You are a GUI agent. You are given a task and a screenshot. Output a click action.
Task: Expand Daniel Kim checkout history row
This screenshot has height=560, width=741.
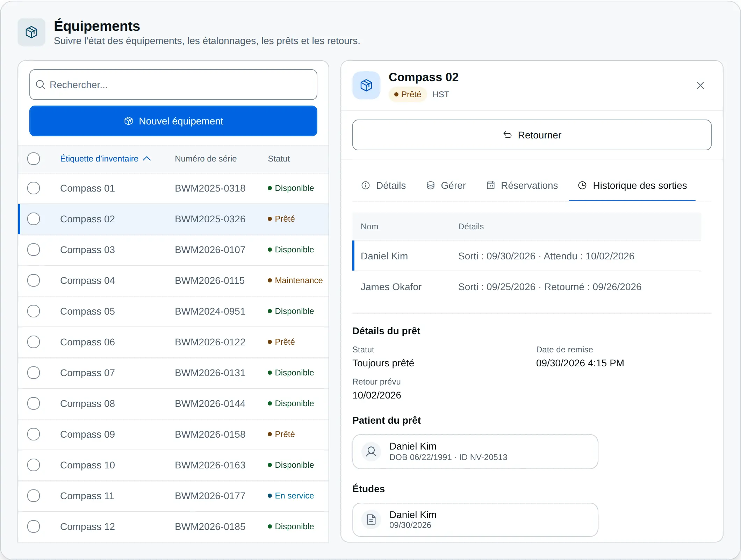[527, 256]
